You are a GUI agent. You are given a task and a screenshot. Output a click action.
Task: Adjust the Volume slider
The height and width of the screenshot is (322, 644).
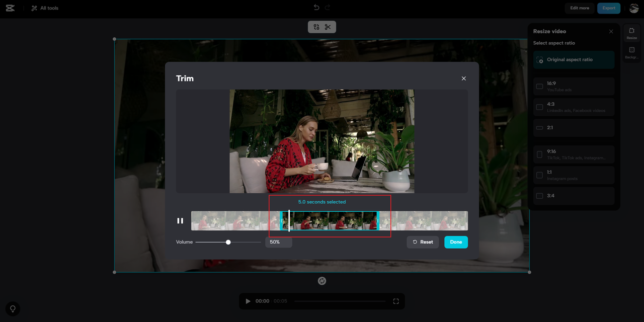228,242
